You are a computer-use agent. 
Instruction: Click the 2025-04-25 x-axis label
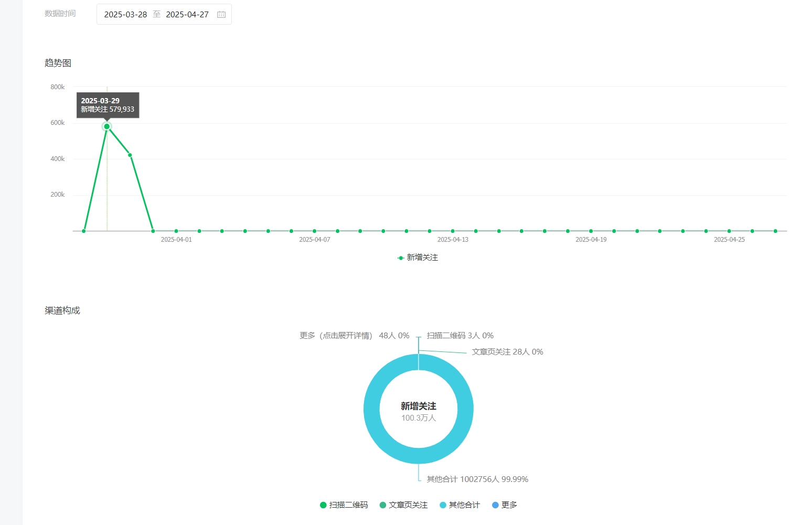(729, 240)
